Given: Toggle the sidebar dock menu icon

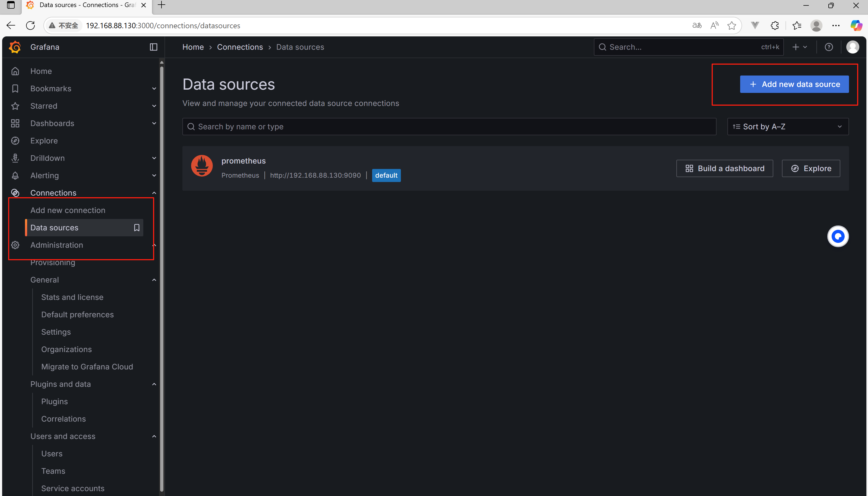Looking at the screenshot, I should tap(154, 47).
